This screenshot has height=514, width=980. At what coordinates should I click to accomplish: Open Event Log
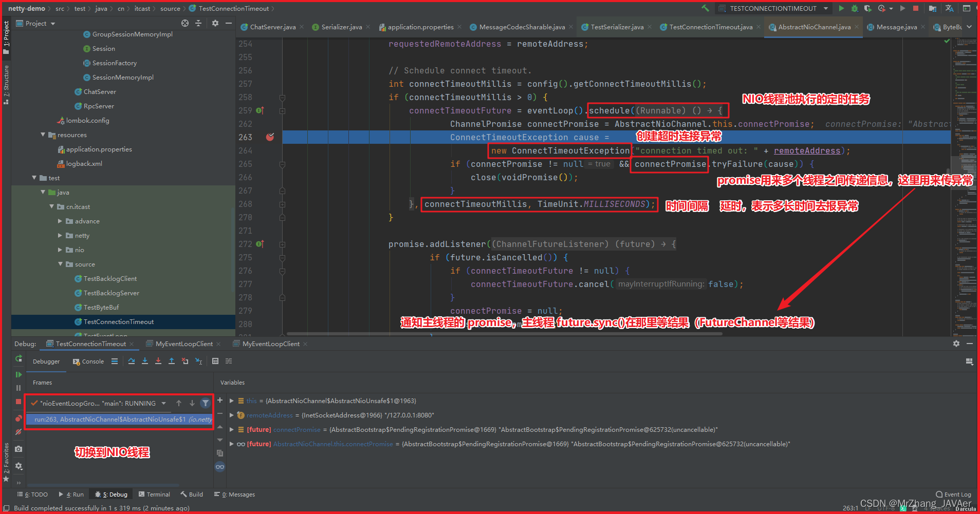(x=953, y=494)
